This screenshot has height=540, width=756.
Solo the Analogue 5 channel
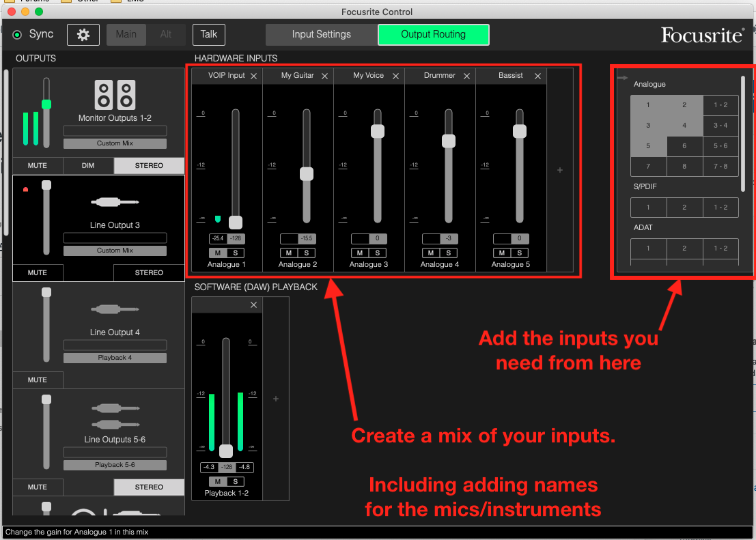[519, 253]
